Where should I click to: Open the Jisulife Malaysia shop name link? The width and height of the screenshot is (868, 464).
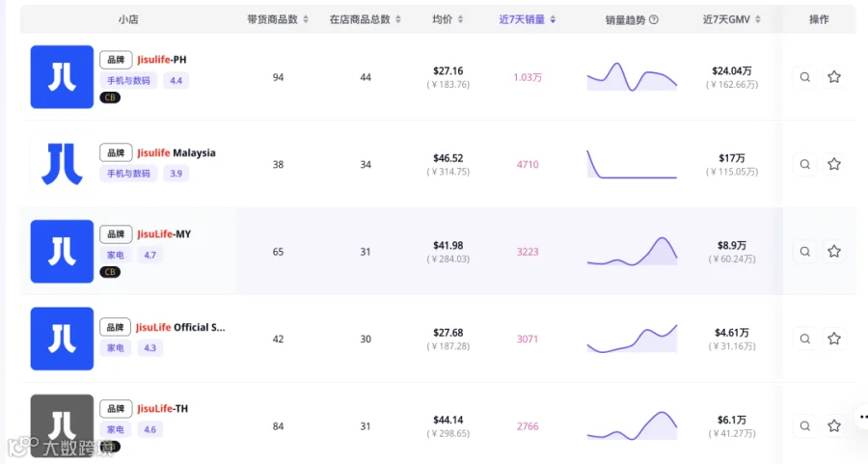(176, 152)
